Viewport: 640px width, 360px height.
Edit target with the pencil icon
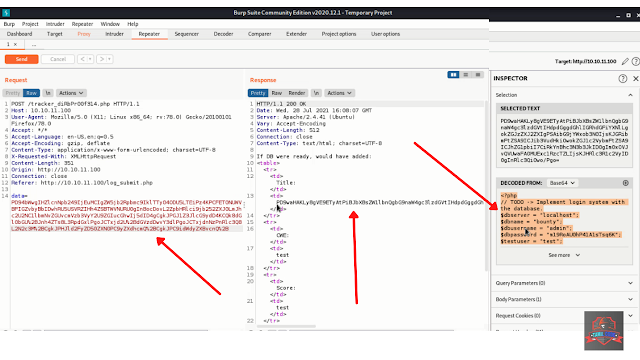[x=625, y=62]
